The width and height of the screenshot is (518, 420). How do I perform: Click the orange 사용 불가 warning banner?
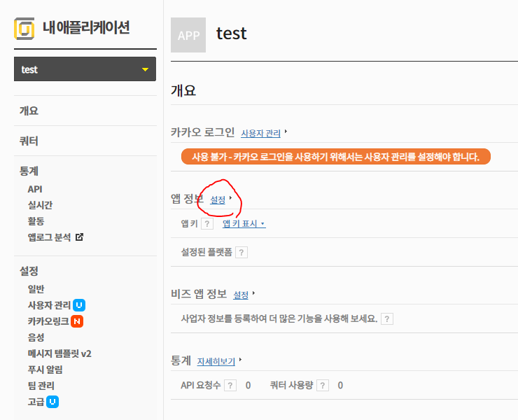tap(335, 156)
